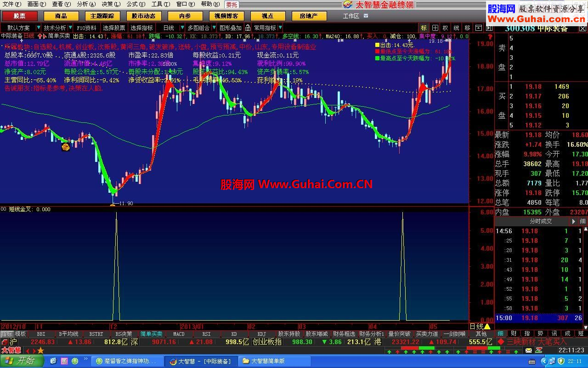Click the crosshair cursor toolbar icon

435,28
